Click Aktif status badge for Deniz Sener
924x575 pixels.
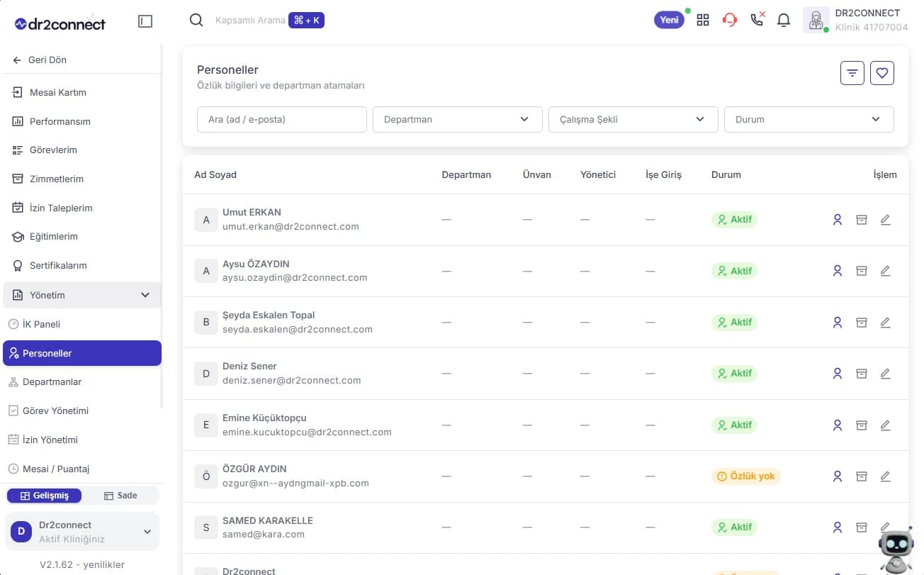pos(734,373)
